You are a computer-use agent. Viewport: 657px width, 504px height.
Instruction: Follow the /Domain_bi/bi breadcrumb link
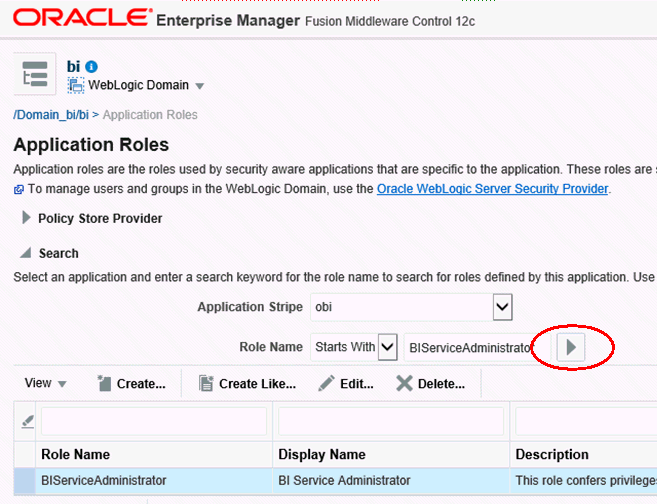coord(51,115)
